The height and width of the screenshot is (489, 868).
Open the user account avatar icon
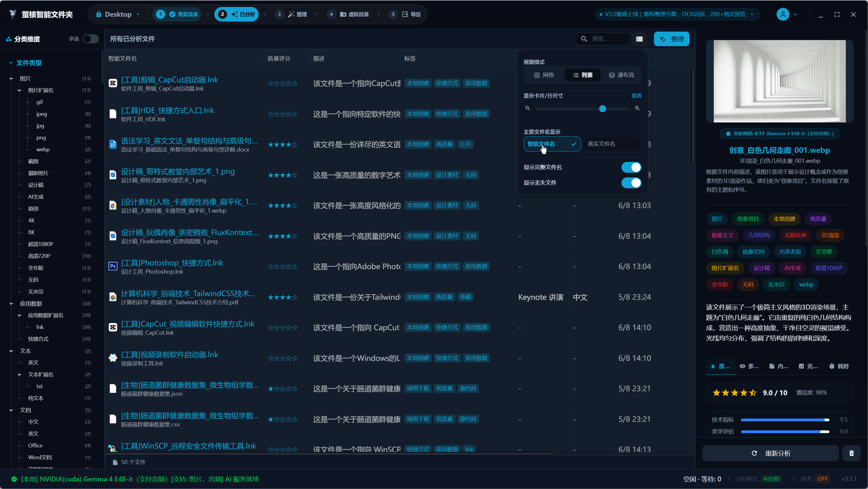point(782,15)
